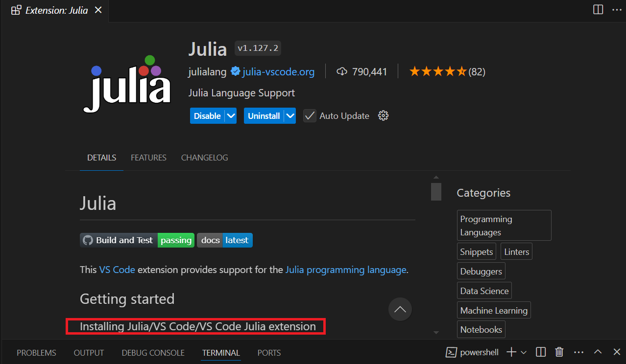The width and height of the screenshot is (626, 364).
Task: Open the TERMINAL panel tab
Action: [221, 353]
